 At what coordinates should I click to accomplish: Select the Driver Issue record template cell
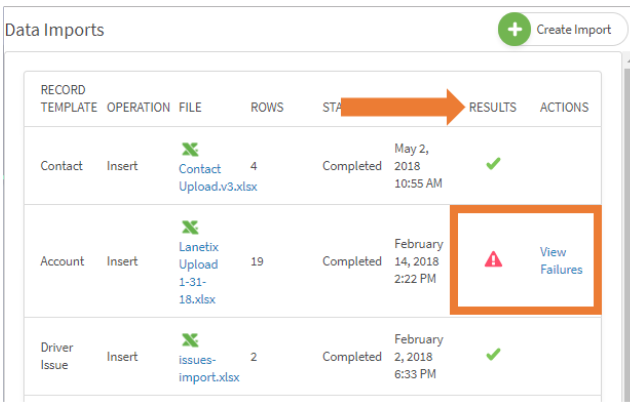point(58,356)
